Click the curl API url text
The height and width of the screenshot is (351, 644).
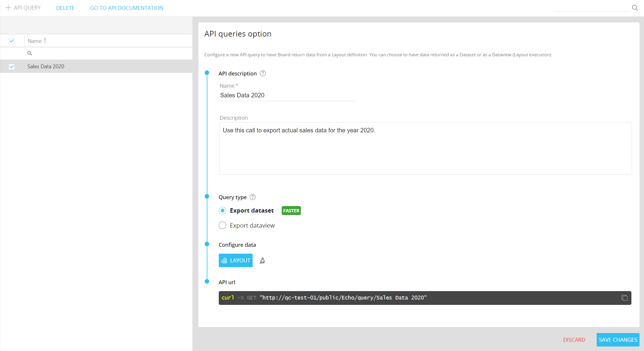(324, 298)
